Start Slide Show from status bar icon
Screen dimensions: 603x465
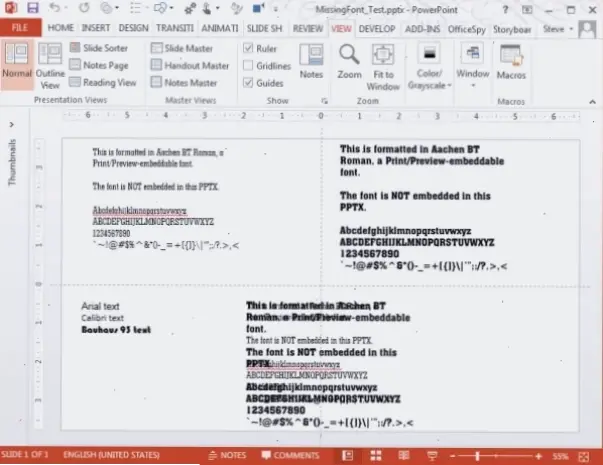click(x=432, y=456)
